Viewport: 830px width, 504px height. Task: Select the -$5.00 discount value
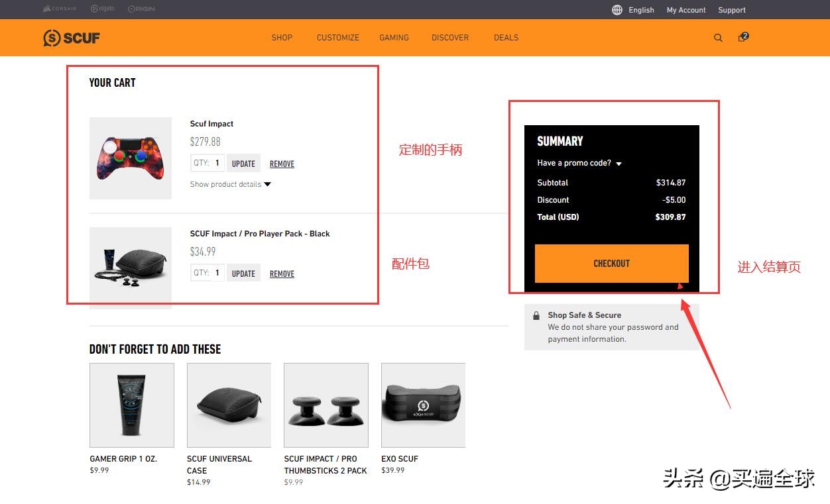pos(674,200)
